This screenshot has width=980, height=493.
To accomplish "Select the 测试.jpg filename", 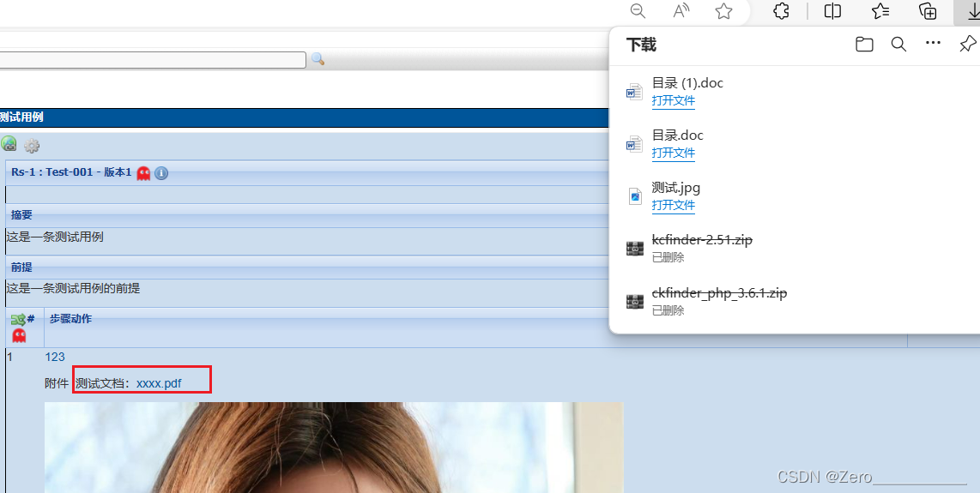I will (675, 188).
